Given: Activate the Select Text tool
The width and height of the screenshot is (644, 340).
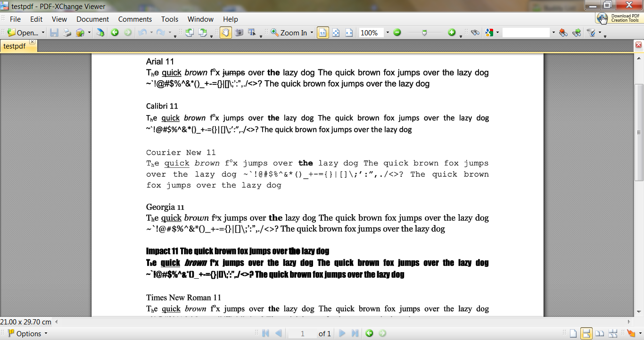Looking at the screenshot, I should 252,33.
